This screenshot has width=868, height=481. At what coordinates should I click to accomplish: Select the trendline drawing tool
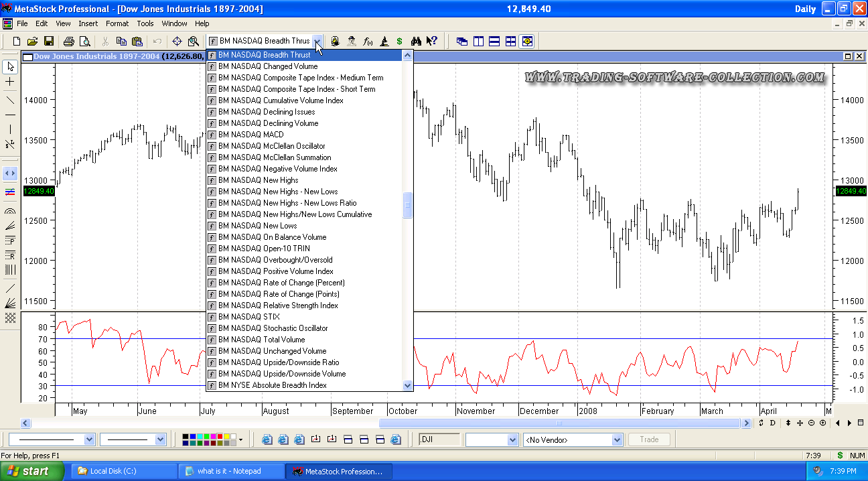point(10,100)
